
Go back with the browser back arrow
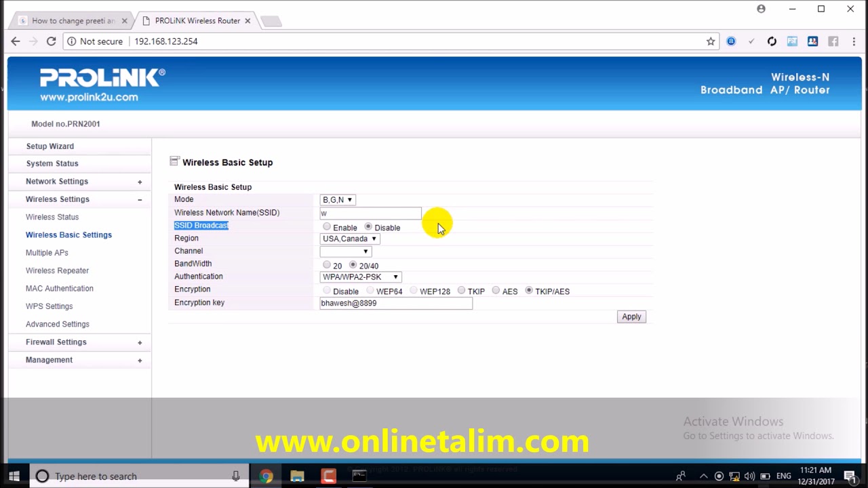coord(16,41)
